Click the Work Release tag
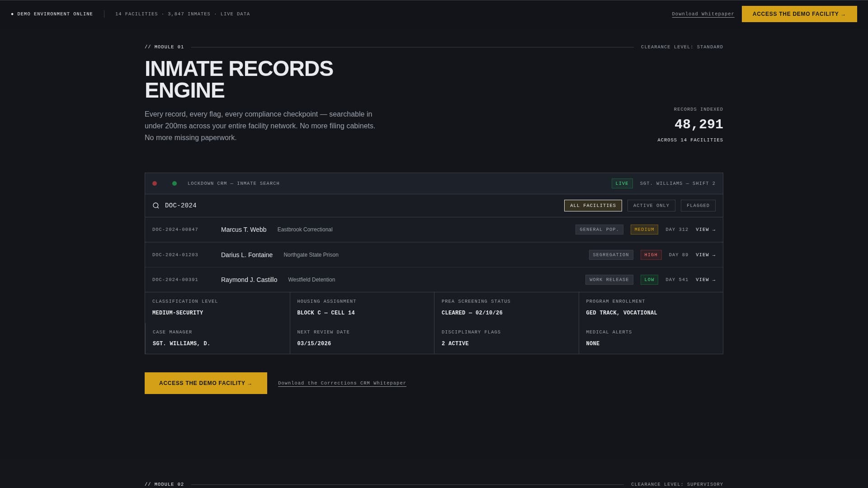This screenshot has width=868, height=488. (609, 280)
